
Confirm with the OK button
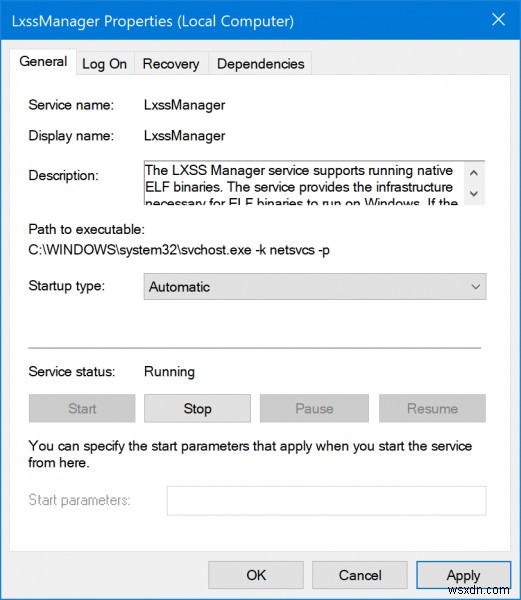[256, 575]
